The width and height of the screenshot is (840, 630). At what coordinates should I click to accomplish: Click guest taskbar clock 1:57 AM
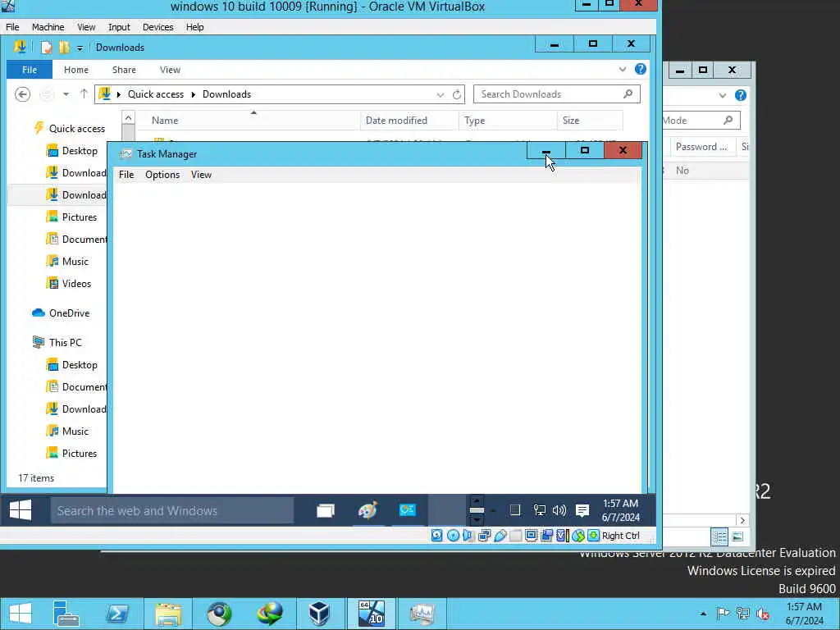pyautogui.click(x=620, y=504)
